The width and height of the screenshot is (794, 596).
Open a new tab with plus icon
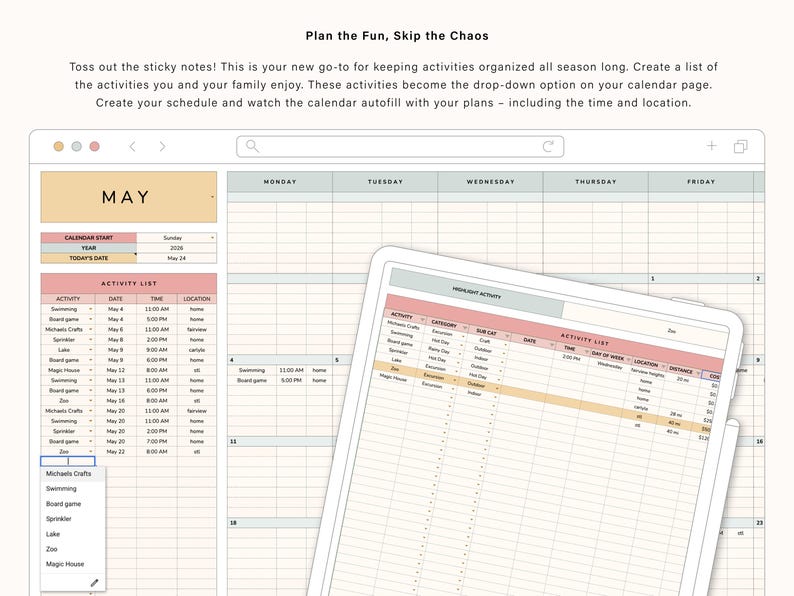(x=711, y=146)
